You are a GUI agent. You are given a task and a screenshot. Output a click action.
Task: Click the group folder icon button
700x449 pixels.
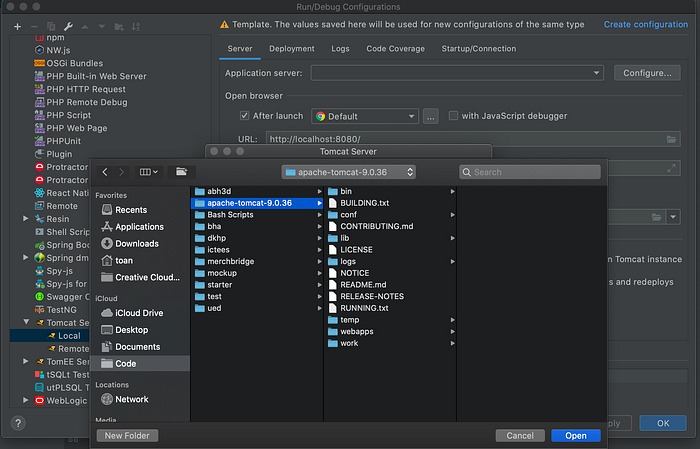[x=181, y=172]
